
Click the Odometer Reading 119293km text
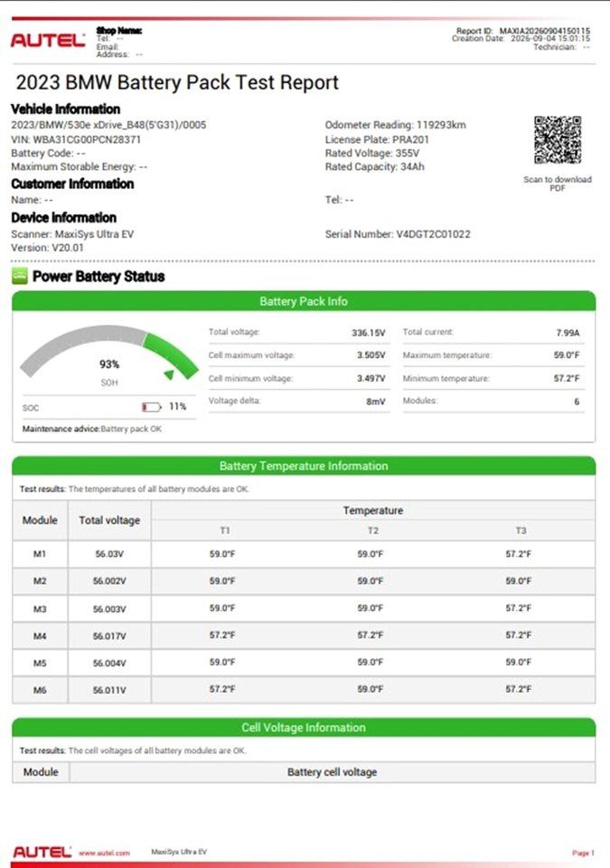click(x=395, y=125)
